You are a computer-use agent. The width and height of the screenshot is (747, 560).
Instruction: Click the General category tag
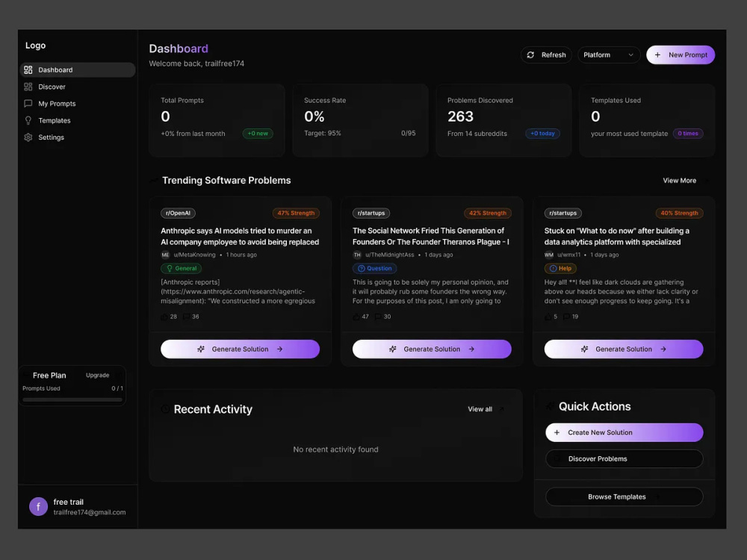181,269
